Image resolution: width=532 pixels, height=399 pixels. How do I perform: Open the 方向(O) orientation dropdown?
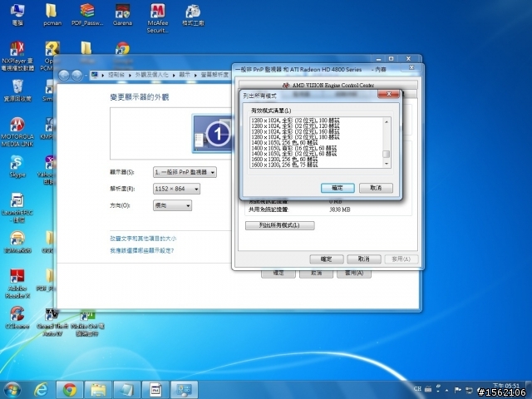tap(172, 205)
